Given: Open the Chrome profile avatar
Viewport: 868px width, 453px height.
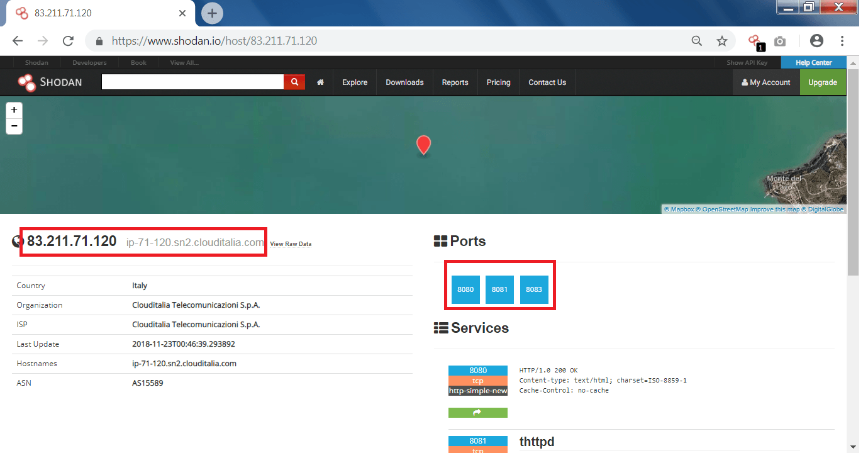Looking at the screenshot, I should tap(816, 41).
